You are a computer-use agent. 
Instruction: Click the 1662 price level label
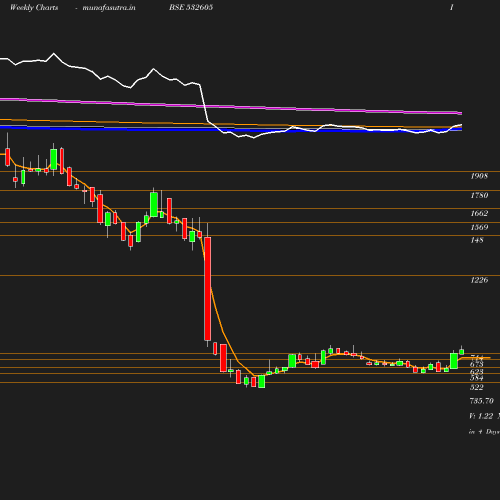coord(479,213)
